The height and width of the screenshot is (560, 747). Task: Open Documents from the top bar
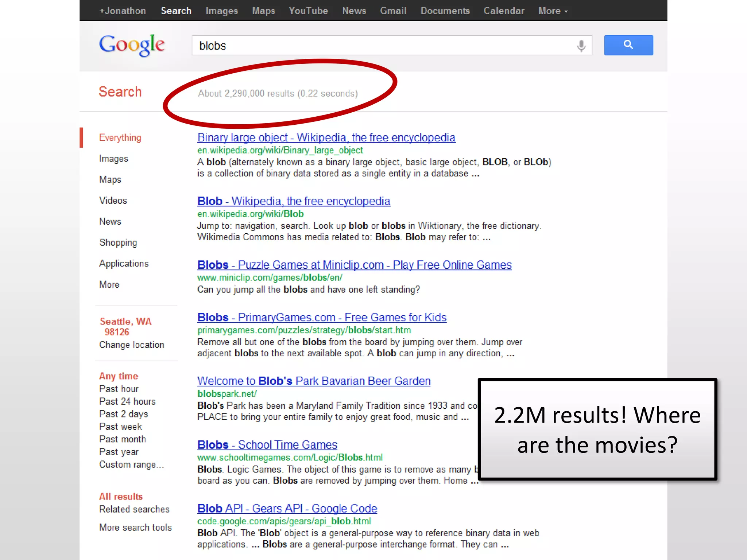[445, 11]
